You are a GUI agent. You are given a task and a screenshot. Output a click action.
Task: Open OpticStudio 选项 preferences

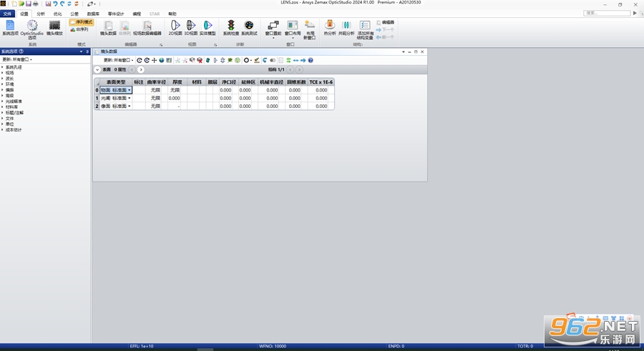click(x=32, y=29)
